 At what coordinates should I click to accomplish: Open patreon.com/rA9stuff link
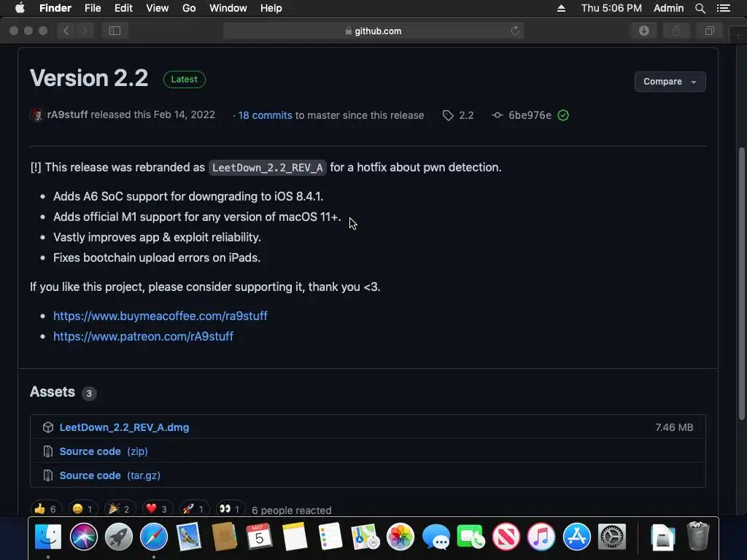(x=143, y=336)
